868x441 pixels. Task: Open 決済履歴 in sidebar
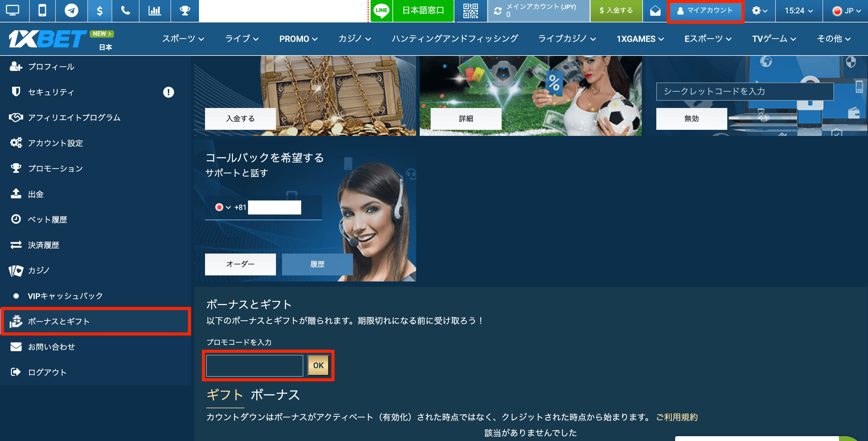point(95,245)
